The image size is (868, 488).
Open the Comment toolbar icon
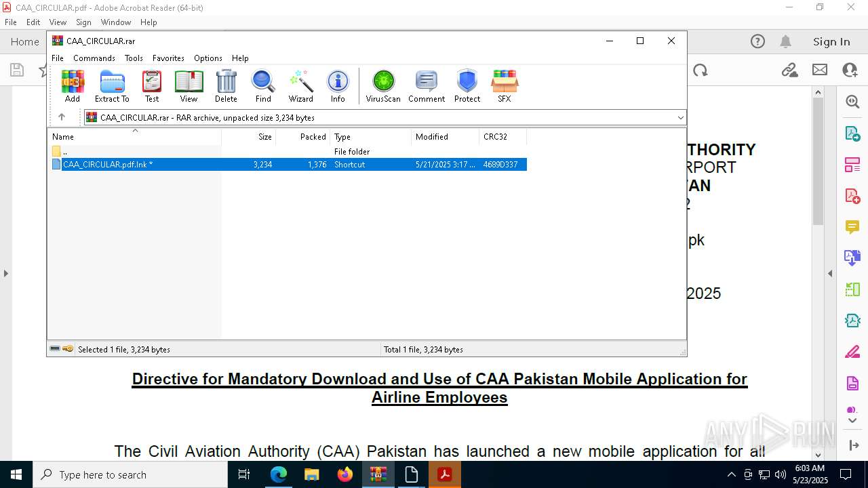point(427,86)
